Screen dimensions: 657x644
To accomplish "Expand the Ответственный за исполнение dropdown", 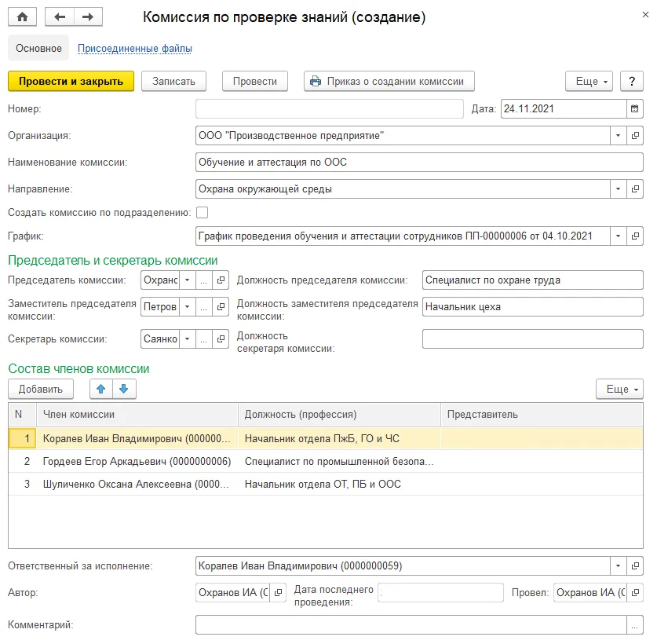I will (x=618, y=566).
